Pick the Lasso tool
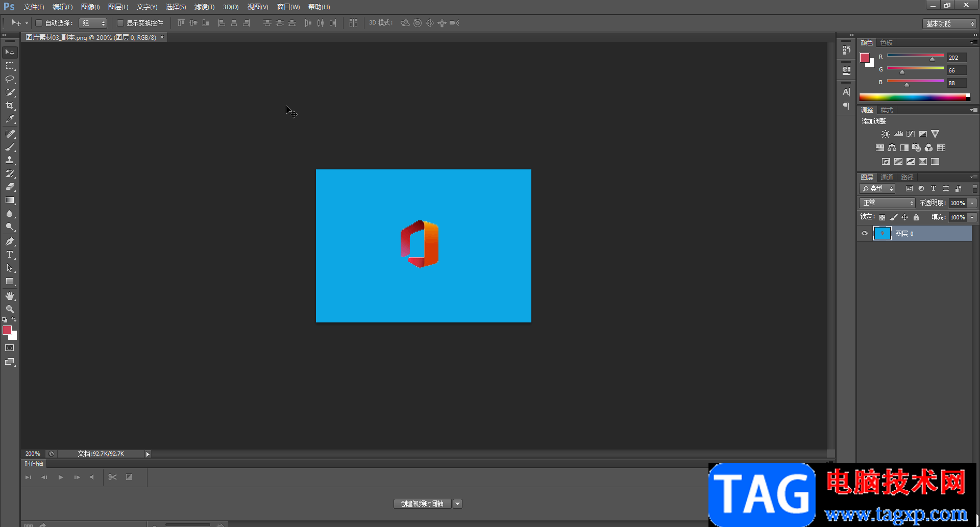Image resolution: width=980 pixels, height=527 pixels. [10, 79]
